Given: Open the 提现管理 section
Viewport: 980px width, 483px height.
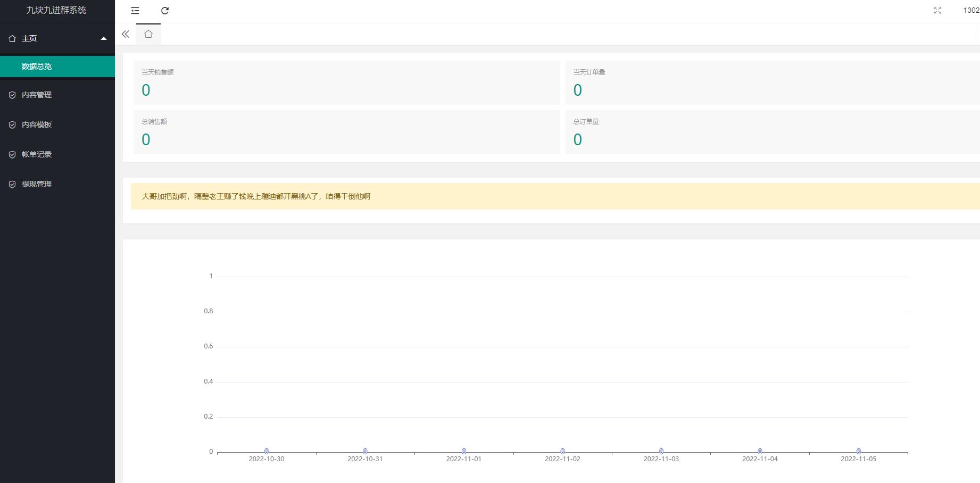Looking at the screenshot, I should 37,184.
